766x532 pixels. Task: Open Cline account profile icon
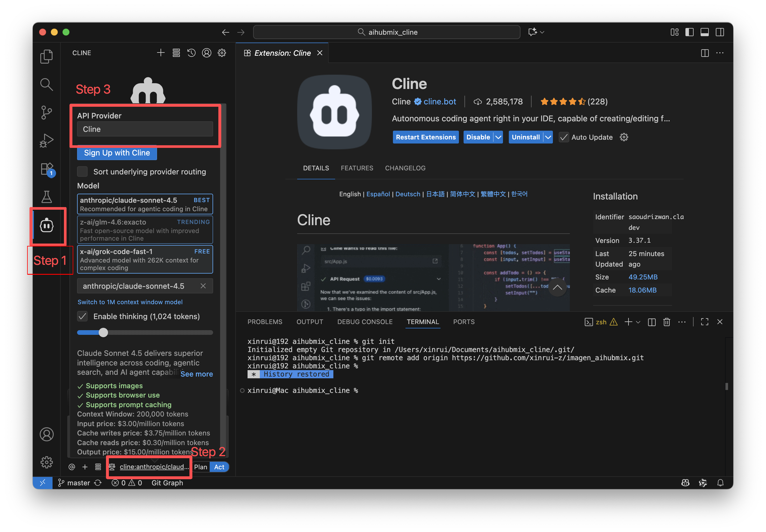[x=206, y=53]
